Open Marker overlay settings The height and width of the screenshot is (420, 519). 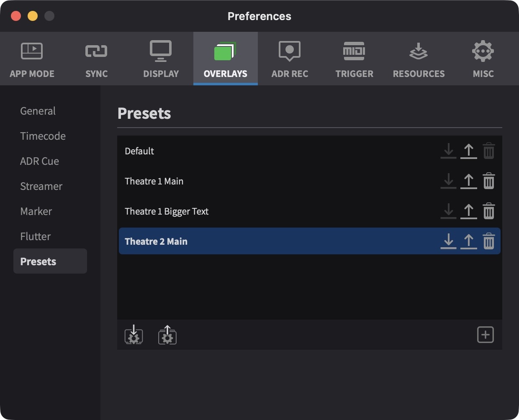(x=50, y=211)
